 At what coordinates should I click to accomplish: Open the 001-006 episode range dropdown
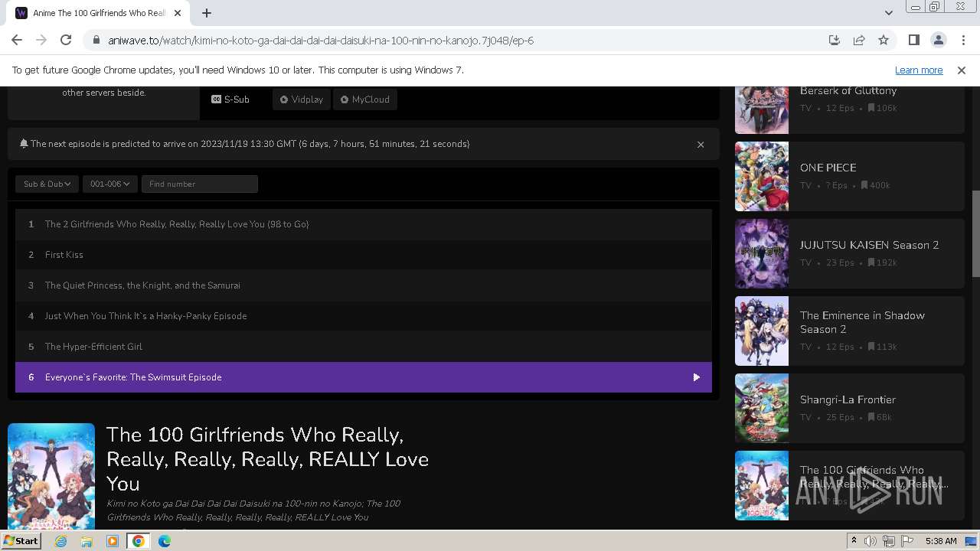click(110, 184)
